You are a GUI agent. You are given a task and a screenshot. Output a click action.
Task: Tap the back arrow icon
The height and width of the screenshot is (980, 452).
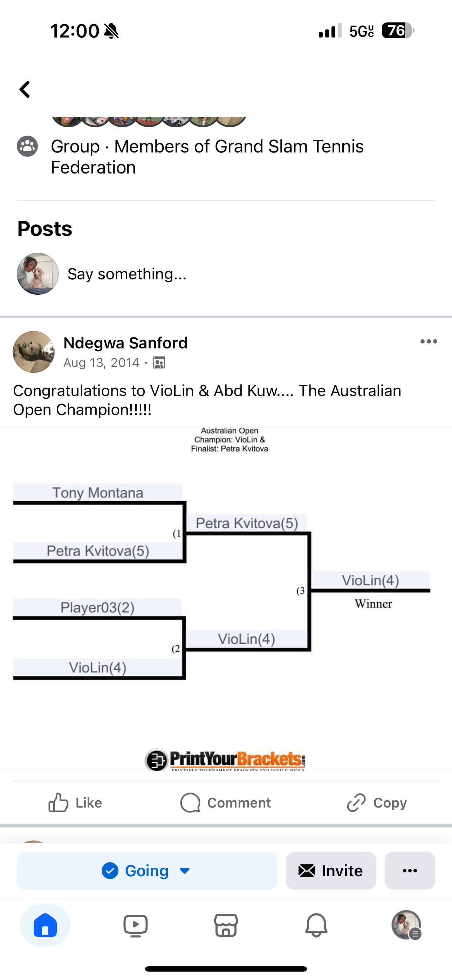[x=25, y=89]
